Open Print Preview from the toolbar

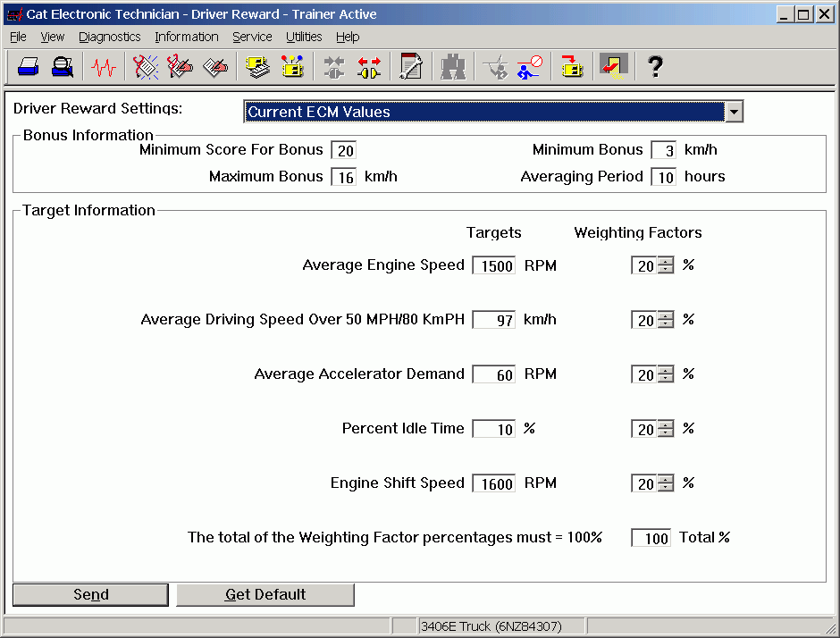(63, 67)
